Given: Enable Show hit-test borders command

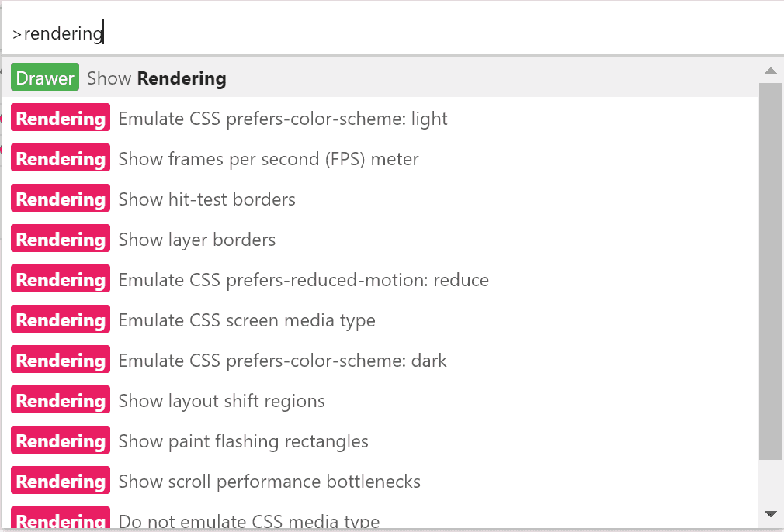Looking at the screenshot, I should tap(206, 199).
